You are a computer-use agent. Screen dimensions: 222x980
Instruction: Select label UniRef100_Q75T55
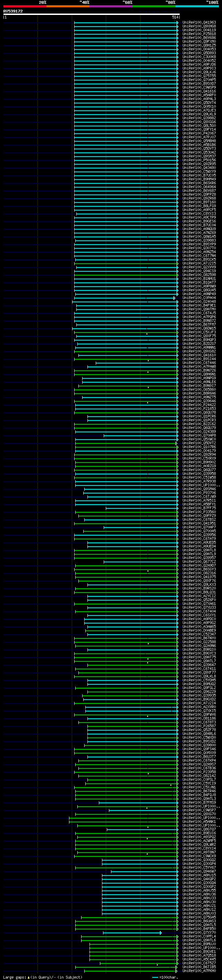(x=199, y=76)
